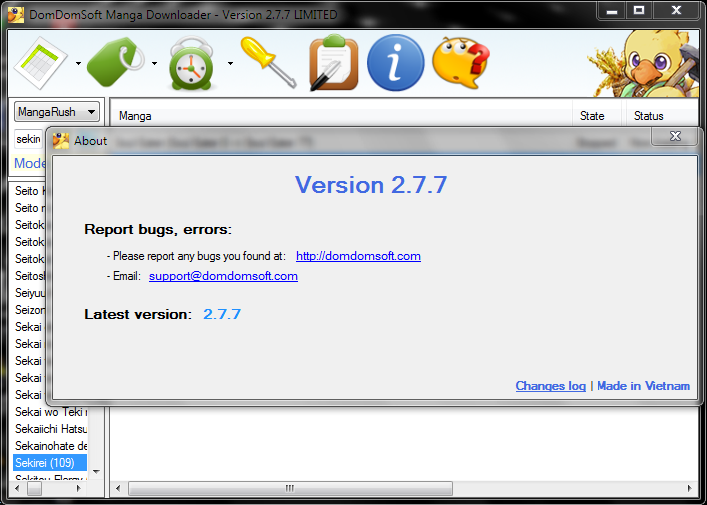
Task: Select 'Sekainohate de' list entry
Action: click(51, 445)
